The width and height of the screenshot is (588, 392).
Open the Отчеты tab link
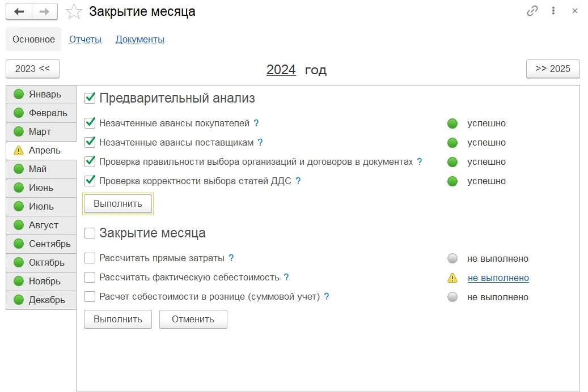point(86,39)
